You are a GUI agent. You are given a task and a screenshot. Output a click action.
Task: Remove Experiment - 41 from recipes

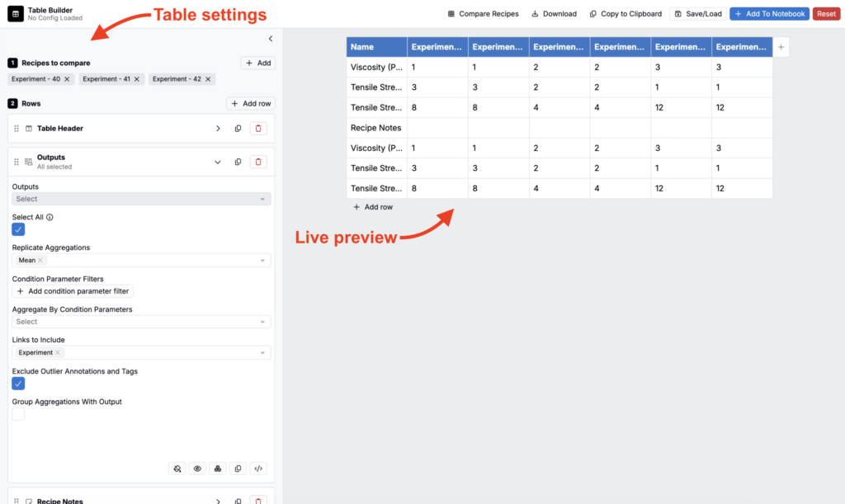click(137, 79)
